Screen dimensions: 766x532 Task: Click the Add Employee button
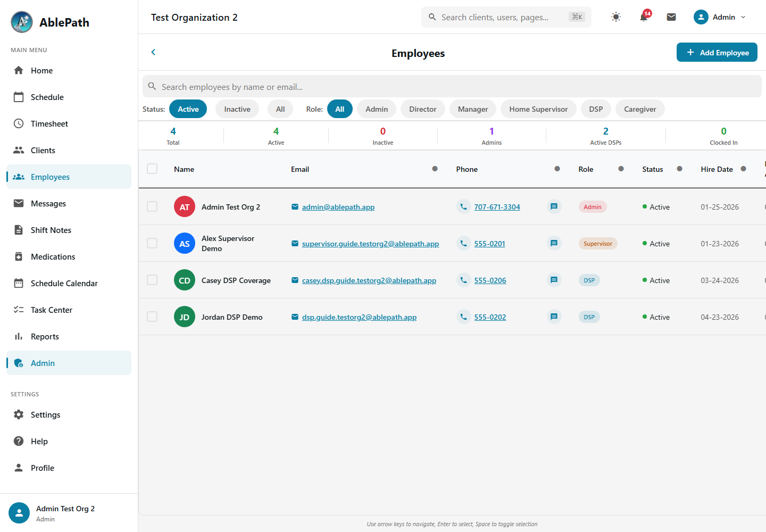717,52
